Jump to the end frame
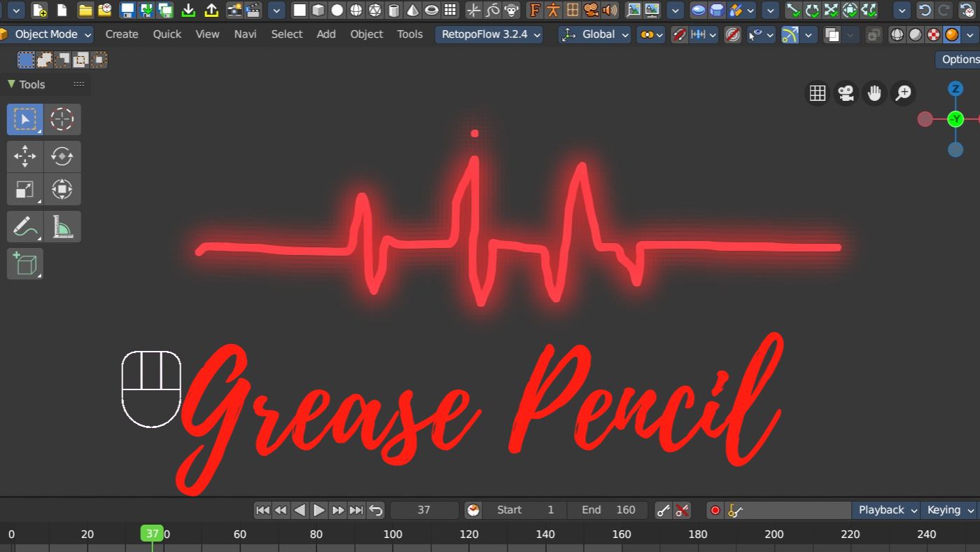Image resolution: width=980 pixels, height=552 pixels. click(356, 510)
